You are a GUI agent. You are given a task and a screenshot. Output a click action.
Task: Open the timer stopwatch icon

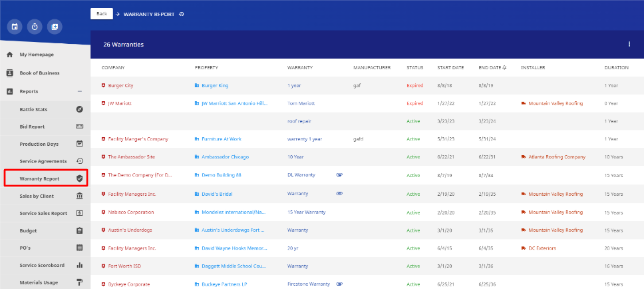click(x=35, y=27)
